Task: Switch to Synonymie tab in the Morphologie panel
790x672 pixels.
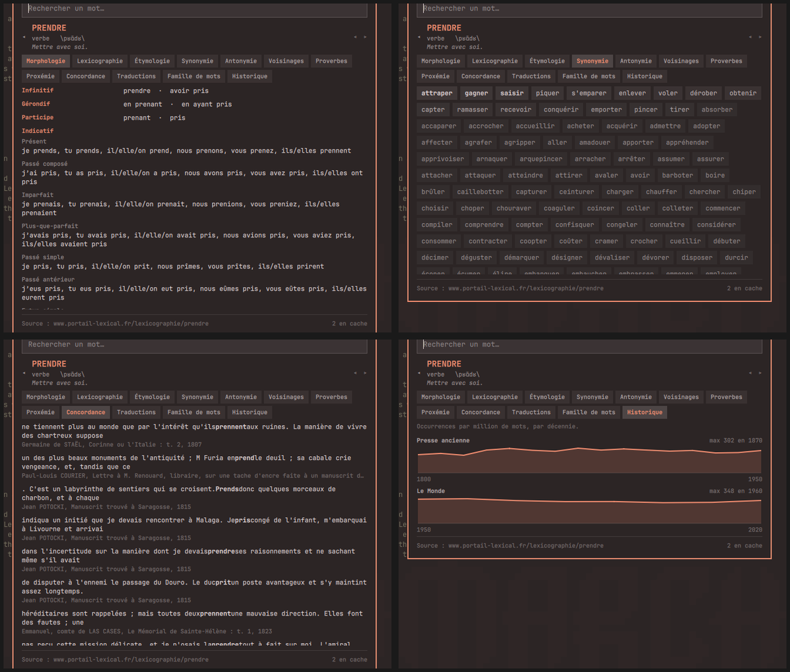Action: point(197,61)
